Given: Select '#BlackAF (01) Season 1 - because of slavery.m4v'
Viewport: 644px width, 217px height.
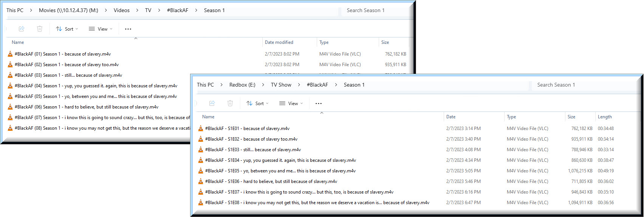Looking at the screenshot, I should coord(63,54).
